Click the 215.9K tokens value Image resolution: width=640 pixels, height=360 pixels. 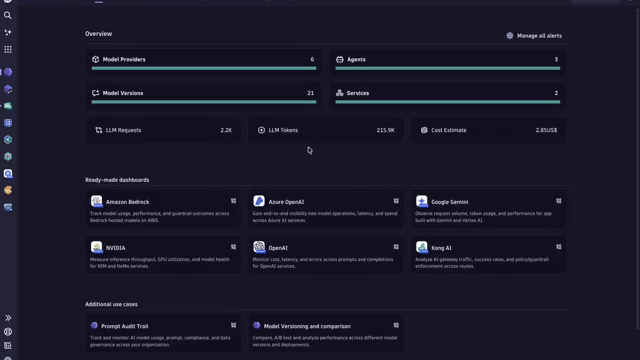click(385, 130)
